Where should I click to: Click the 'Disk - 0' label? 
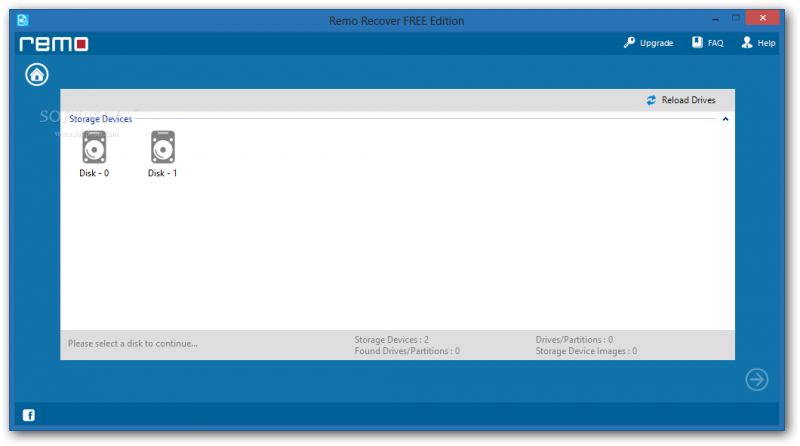point(94,173)
